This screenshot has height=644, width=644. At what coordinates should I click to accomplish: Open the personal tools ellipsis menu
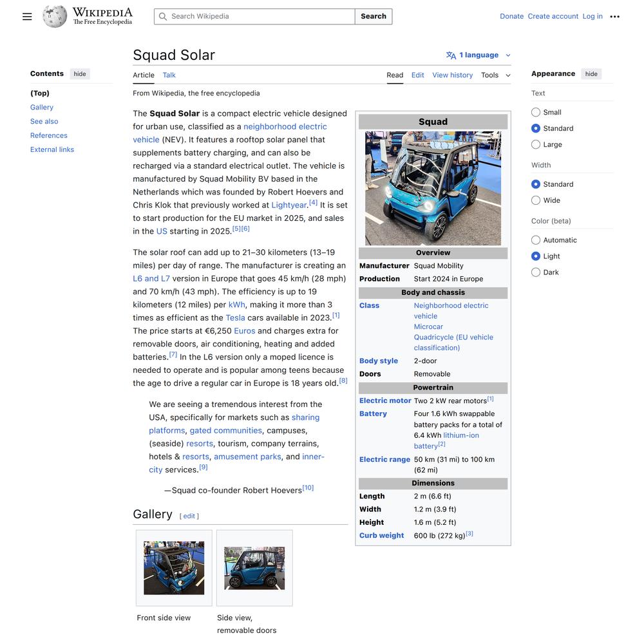(614, 17)
